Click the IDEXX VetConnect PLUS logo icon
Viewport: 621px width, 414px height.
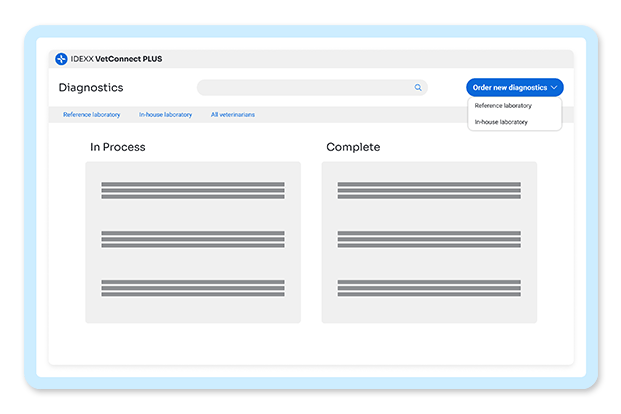point(61,59)
